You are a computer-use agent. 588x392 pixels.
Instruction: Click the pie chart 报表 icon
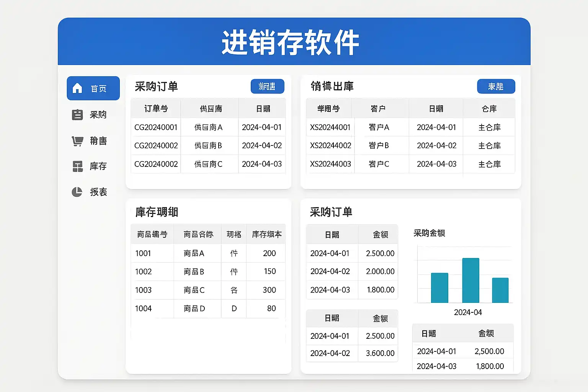(x=77, y=192)
